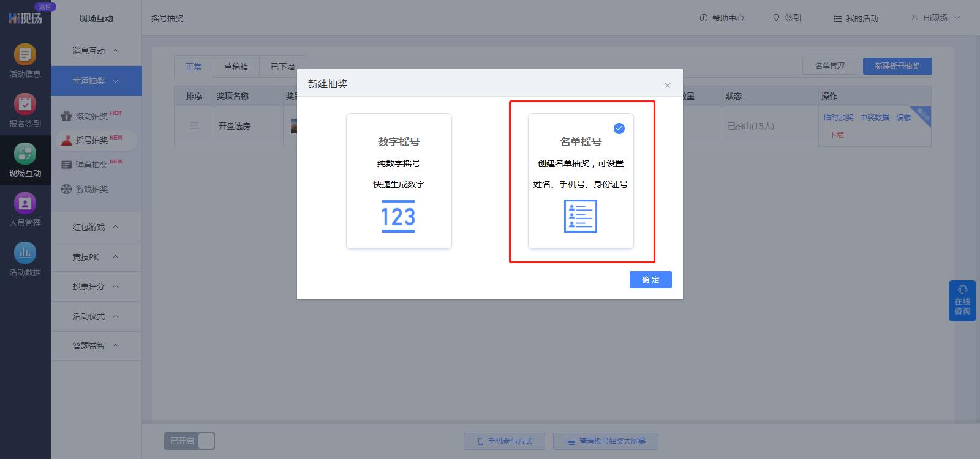Expand the 投票评分 section
The width and height of the screenshot is (980, 459).
[x=96, y=286]
